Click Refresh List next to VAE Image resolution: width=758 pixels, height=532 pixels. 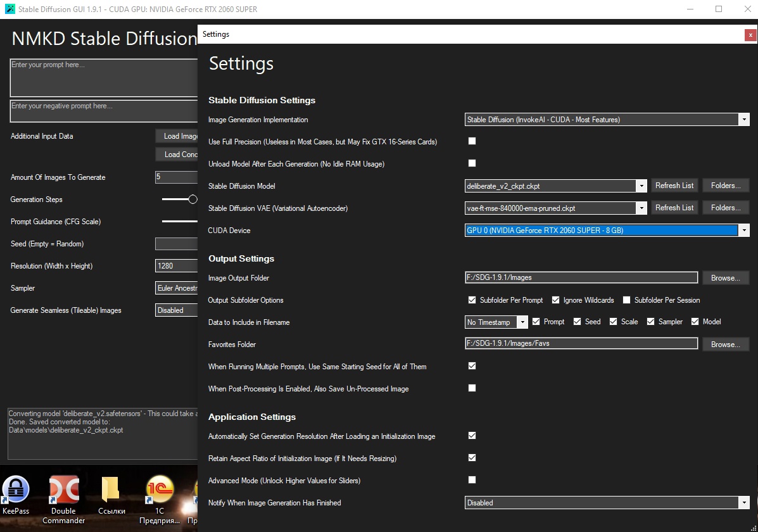(674, 208)
